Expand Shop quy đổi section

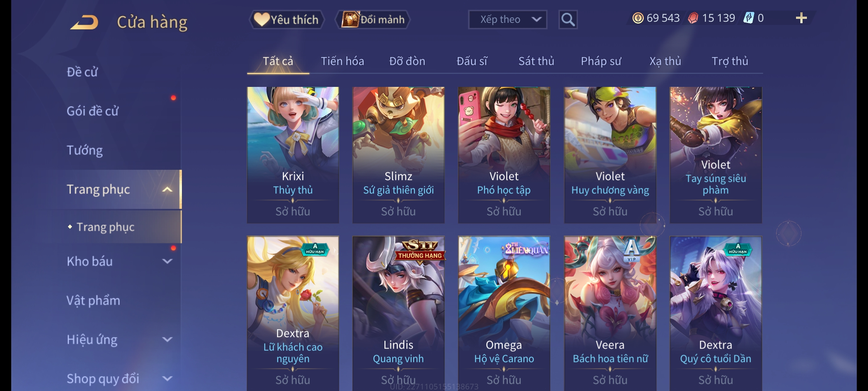167,379
